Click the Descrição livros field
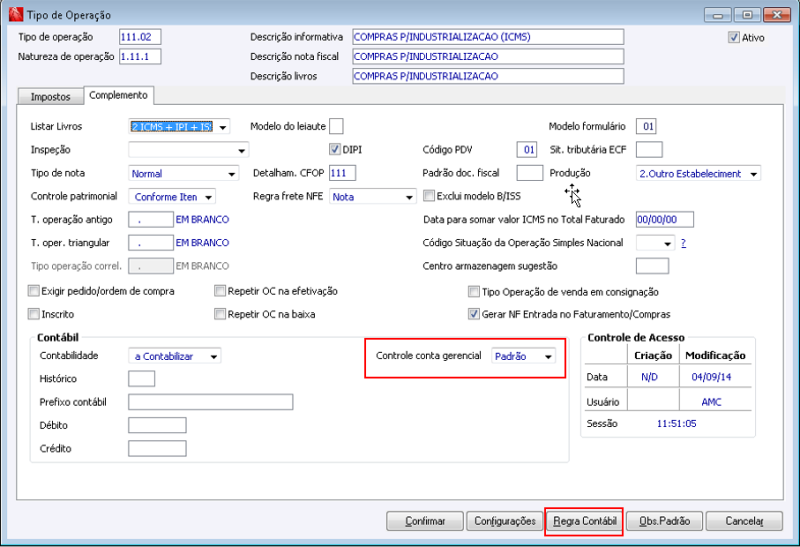800x547 pixels. pos(488,76)
